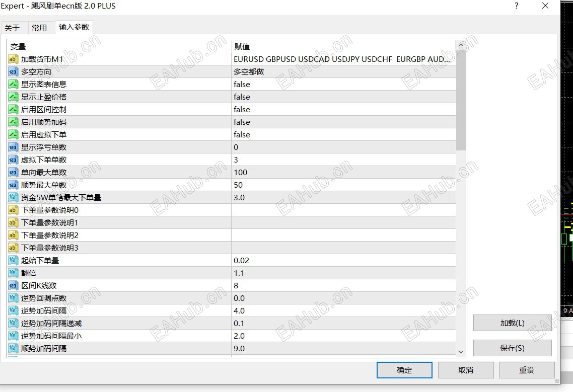Screen dimensions: 573x392
Task: Click the string icon beside 下单量参数说明2
Action: 13,236
